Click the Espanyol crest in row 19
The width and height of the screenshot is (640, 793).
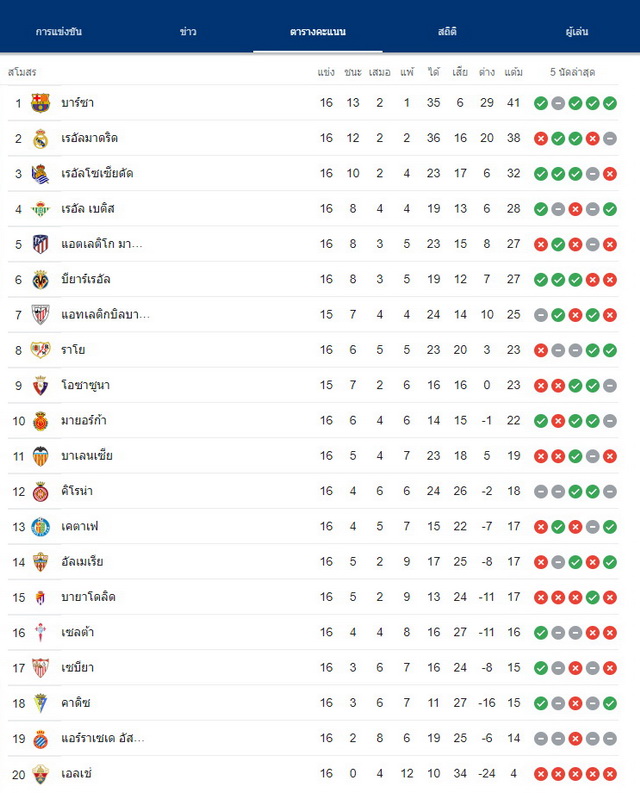(40, 739)
